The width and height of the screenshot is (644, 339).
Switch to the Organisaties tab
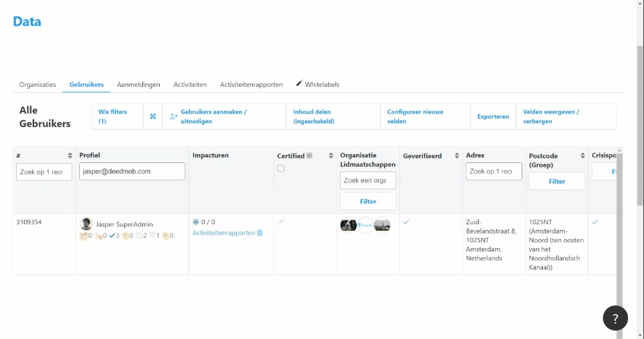click(x=37, y=84)
